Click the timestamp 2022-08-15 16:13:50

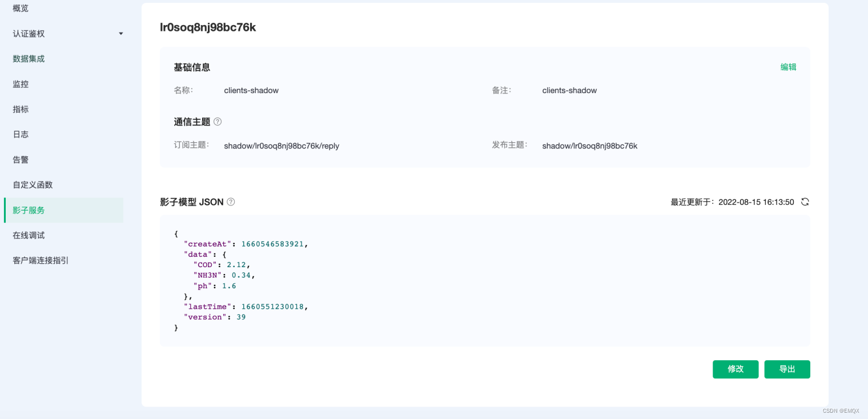coord(756,202)
